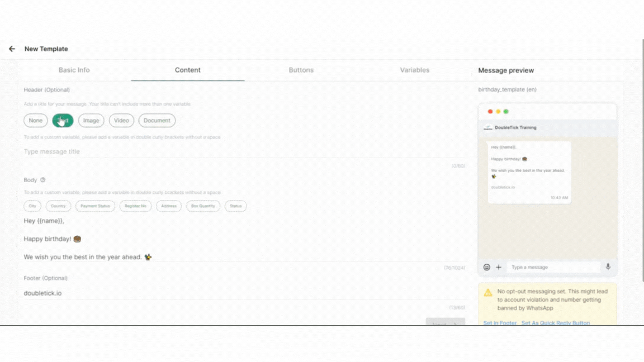The image size is (644, 362).
Task: Select Document header type option
Action: [x=157, y=120]
